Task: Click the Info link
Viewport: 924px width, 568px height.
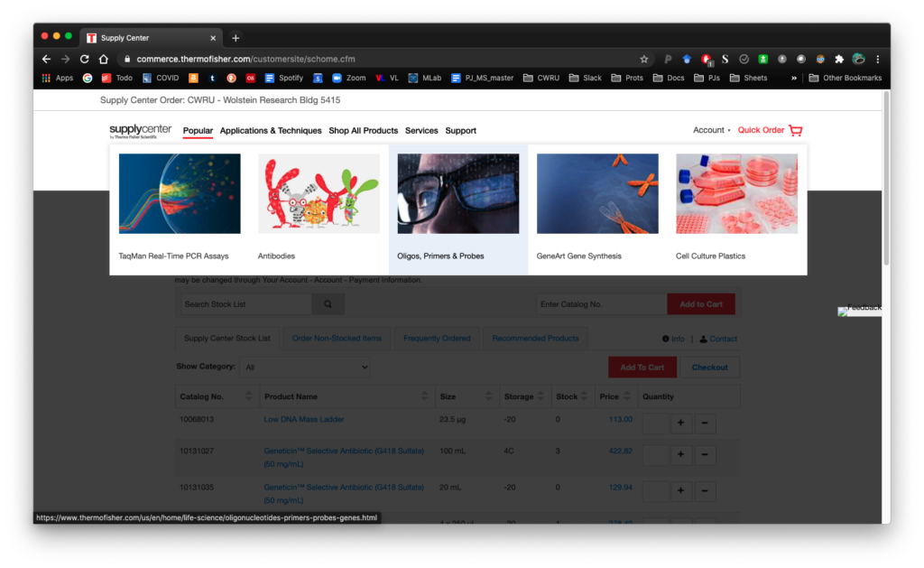Action: tap(673, 339)
